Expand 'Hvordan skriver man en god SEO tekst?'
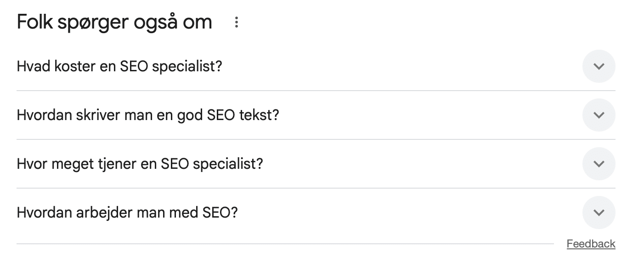Screen dimensions: 644x276 coord(316,115)
